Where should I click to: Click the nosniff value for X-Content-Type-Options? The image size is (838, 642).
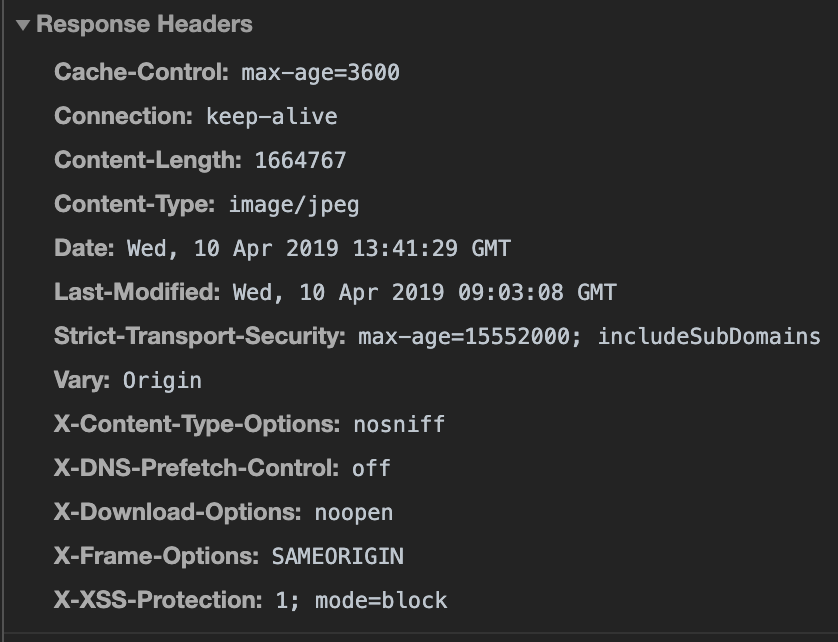[399, 424]
